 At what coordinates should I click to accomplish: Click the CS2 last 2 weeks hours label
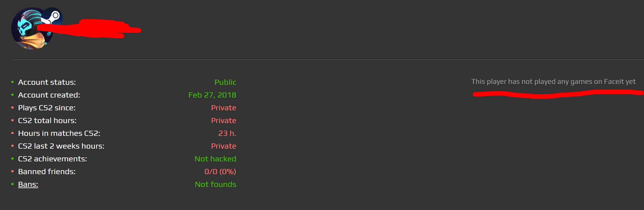tap(61, 146)
